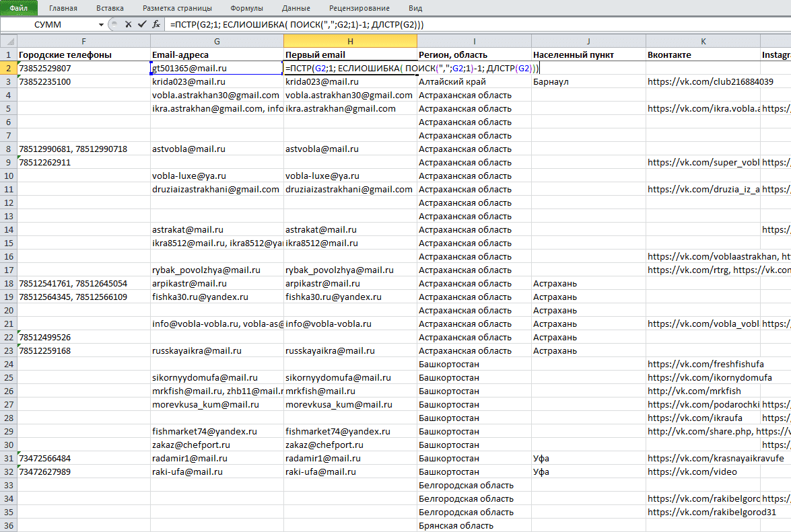
Task: Select row 18 header
Action: [9, 284]
